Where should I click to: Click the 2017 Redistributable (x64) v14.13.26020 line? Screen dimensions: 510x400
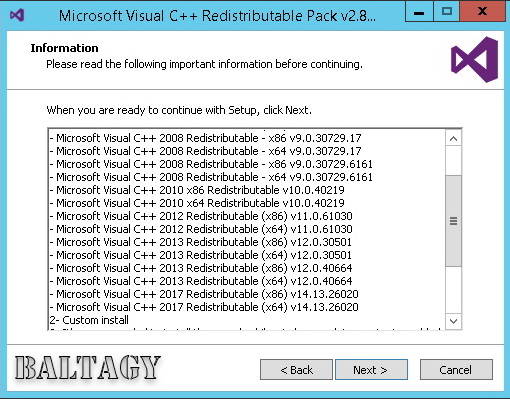point(204,307)
